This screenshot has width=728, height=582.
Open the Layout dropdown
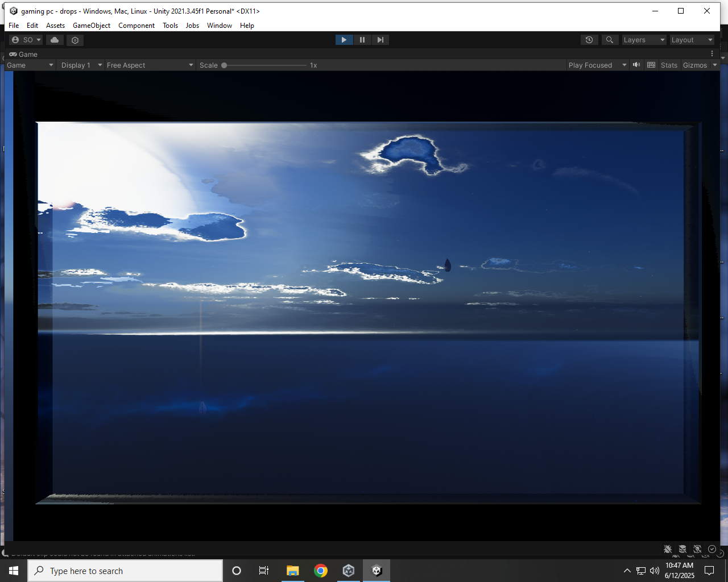click(692, 40)
